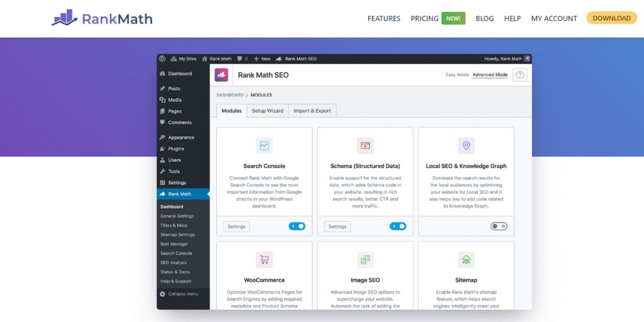Click the DASHBOARD breadcrumb link
The height and width of the screenshot is (322, 644).
point(230,95)
